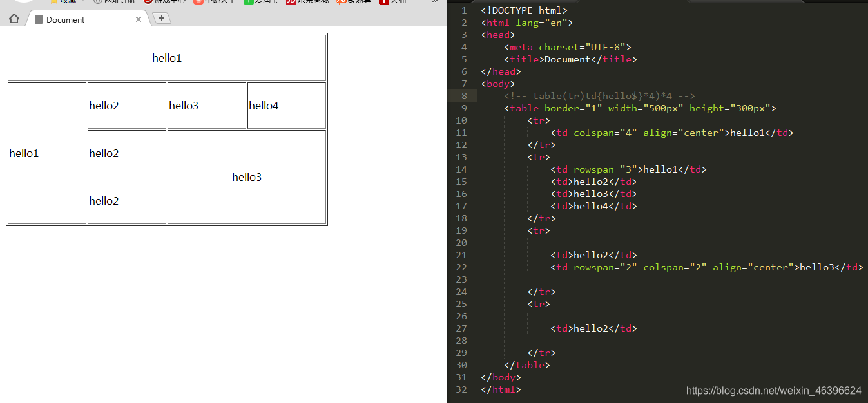Viewport: 868px width, 403px height.
Task: Click the opening <body> tag
Action: (497, 84)
